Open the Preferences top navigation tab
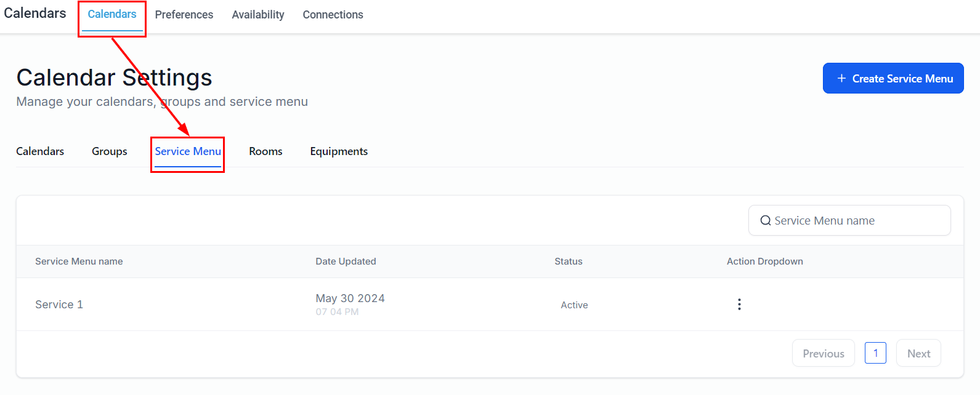Viewport: 980px width, 395px height. click(x=184, y=15)
